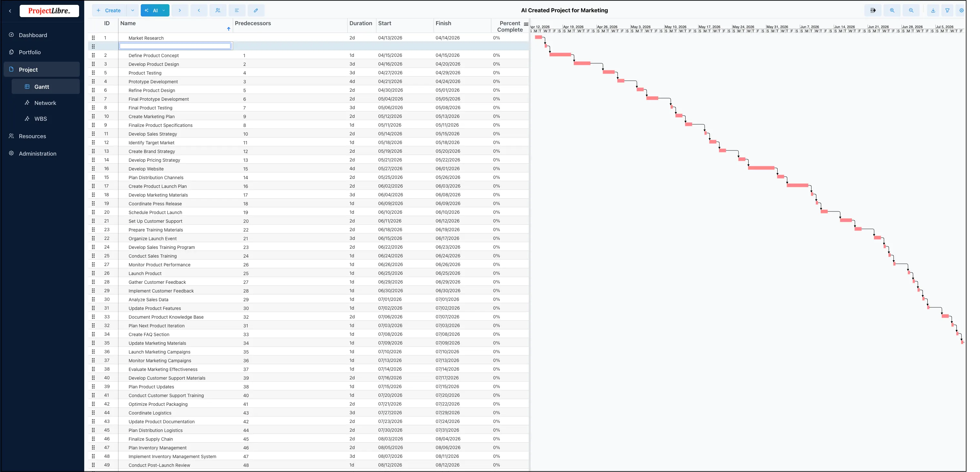
Task: Click the indent task right-chevron toolbar button
Action: [x=179, y=10]
